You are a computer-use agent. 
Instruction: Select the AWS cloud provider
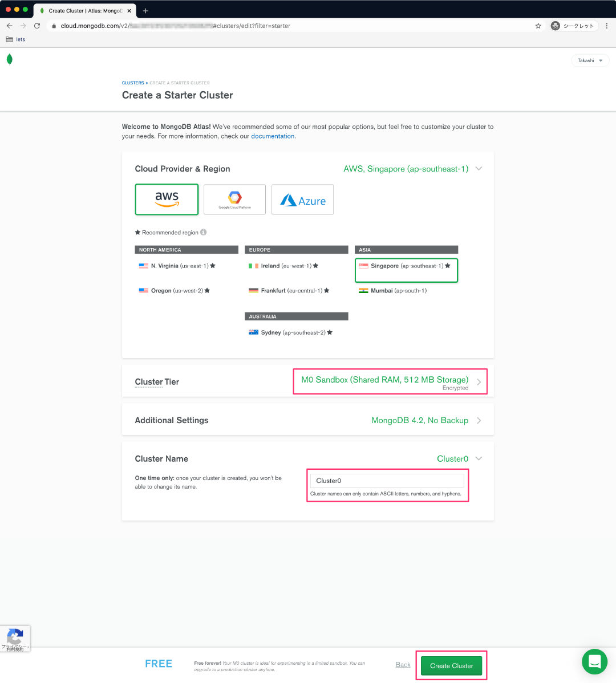[167, 200]
